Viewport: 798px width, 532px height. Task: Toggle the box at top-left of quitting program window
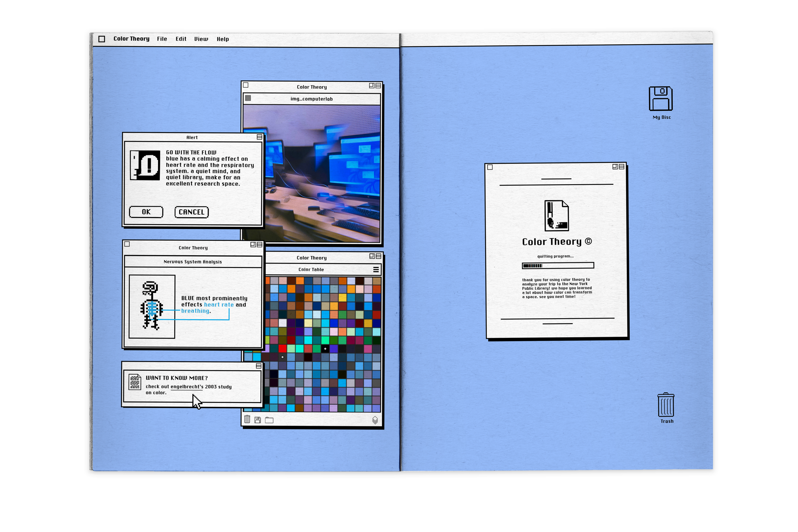coord(490,167)
